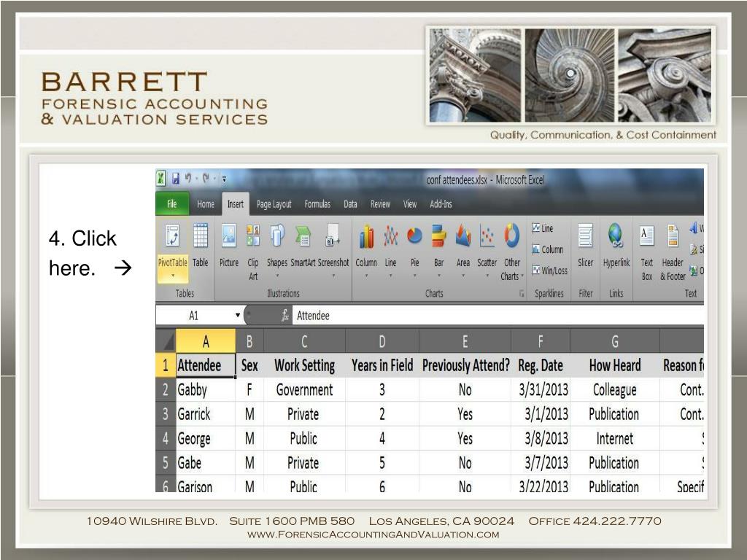Expand the Other Charts dropdown
747x560 pixels.
[522, 276]
